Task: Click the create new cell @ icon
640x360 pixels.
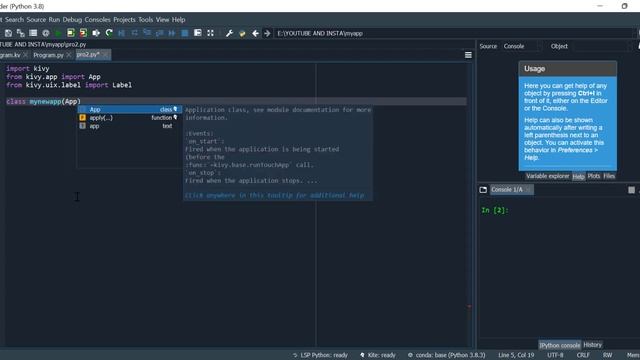Action: click(46, 33)
